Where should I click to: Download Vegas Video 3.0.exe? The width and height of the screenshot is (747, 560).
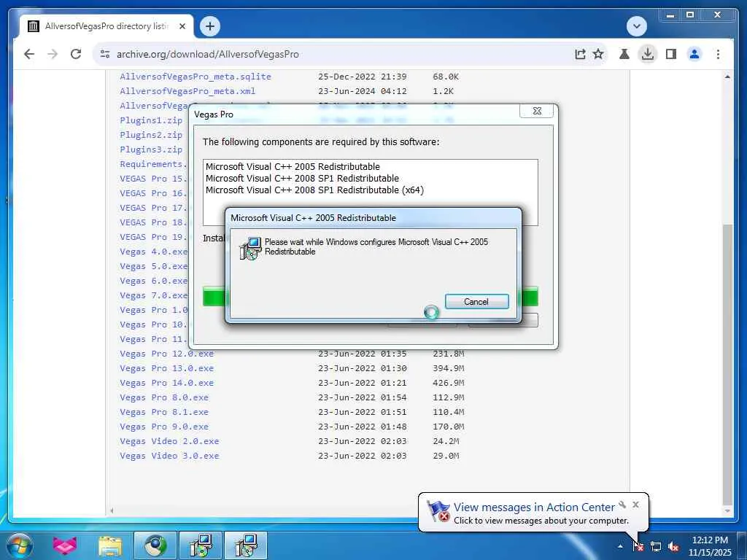click(x=169, y=456)
